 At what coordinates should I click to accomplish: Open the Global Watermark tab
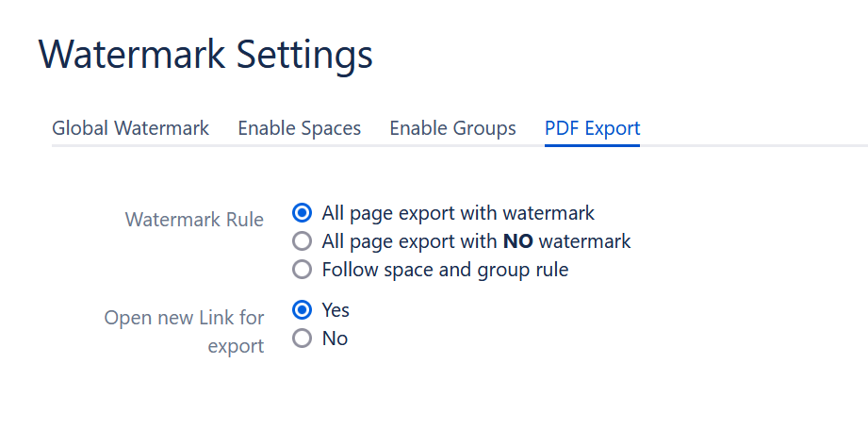(130, 128)
